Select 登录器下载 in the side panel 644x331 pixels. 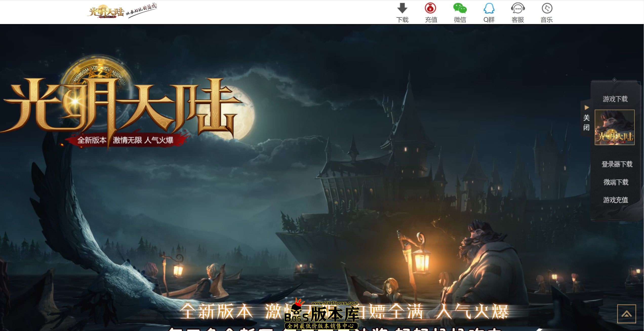[617, 164]
